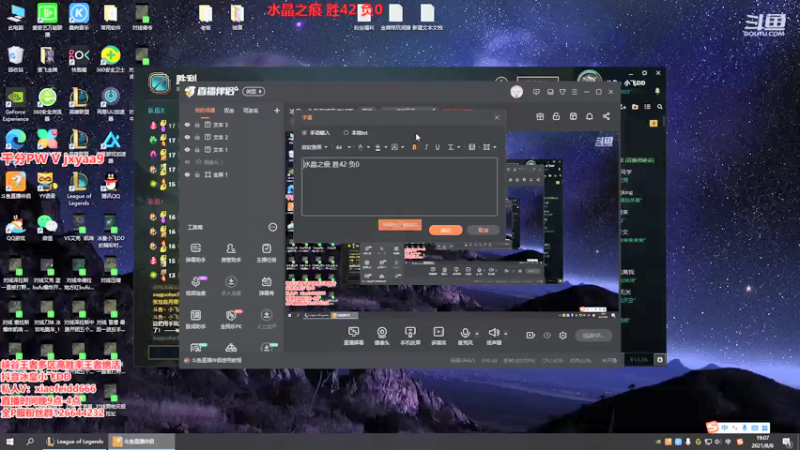Switch to League of Legends taskbar button
Viewport: 800px width, 450px height.
74,441
